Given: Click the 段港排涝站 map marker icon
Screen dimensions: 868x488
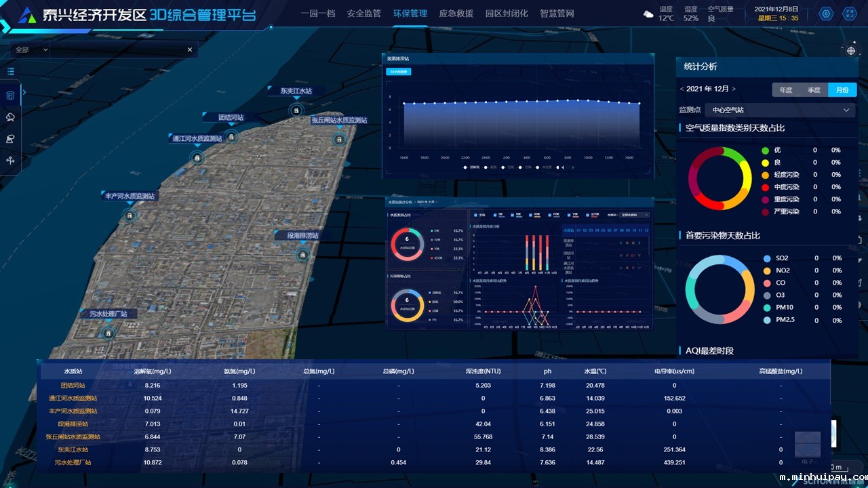Looking at the screenshot, I should 302,254.
